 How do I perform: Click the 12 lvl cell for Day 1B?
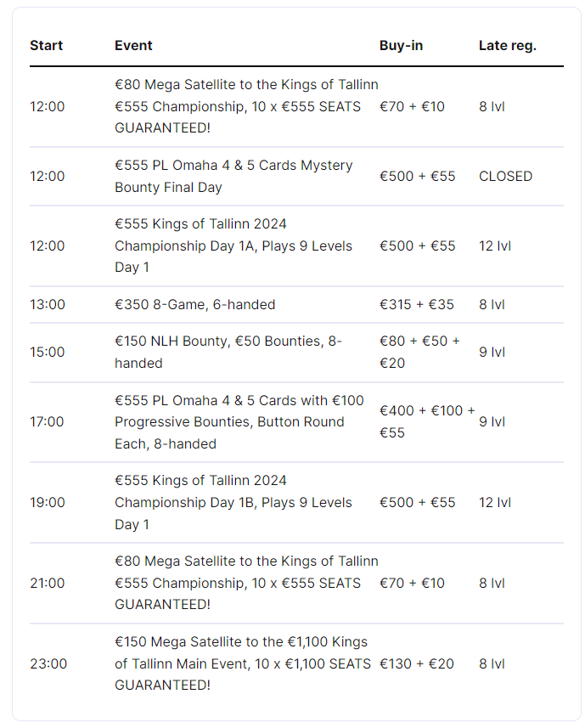[494, 502]
